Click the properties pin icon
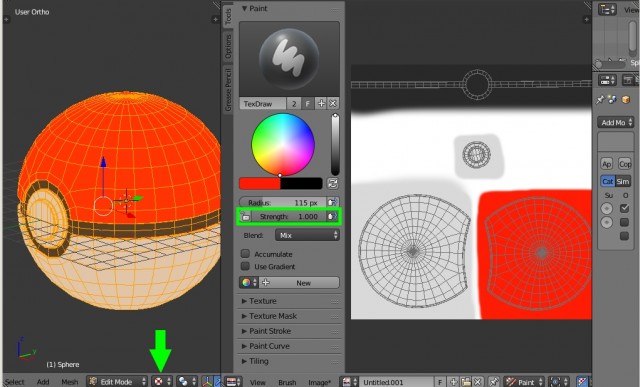 click(599, 100)
